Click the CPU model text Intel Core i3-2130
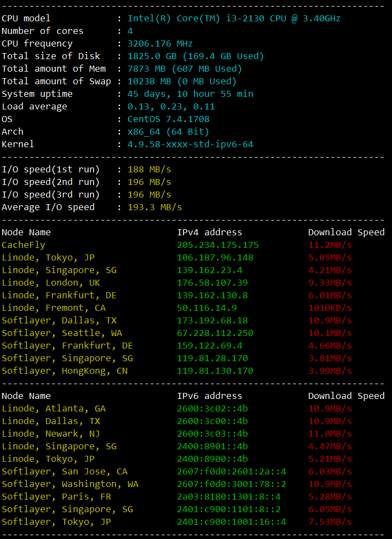 click(x=234, y=19)
